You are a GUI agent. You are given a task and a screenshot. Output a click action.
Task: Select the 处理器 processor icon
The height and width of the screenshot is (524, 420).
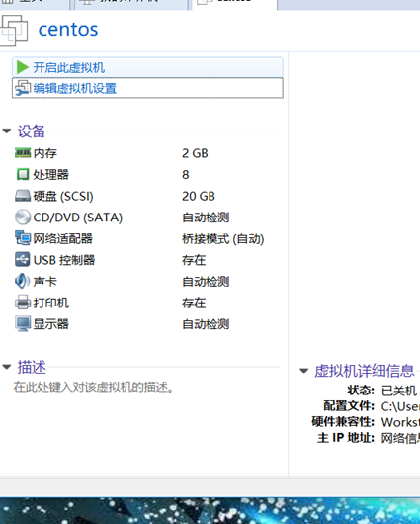point(23,174)
